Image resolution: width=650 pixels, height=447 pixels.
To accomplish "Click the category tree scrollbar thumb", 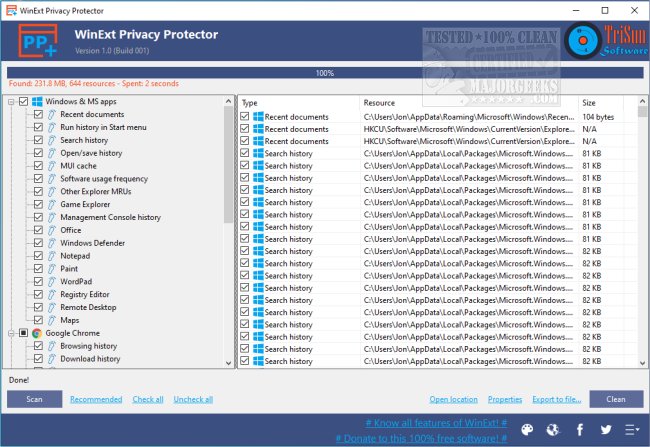I will (228, 165).
